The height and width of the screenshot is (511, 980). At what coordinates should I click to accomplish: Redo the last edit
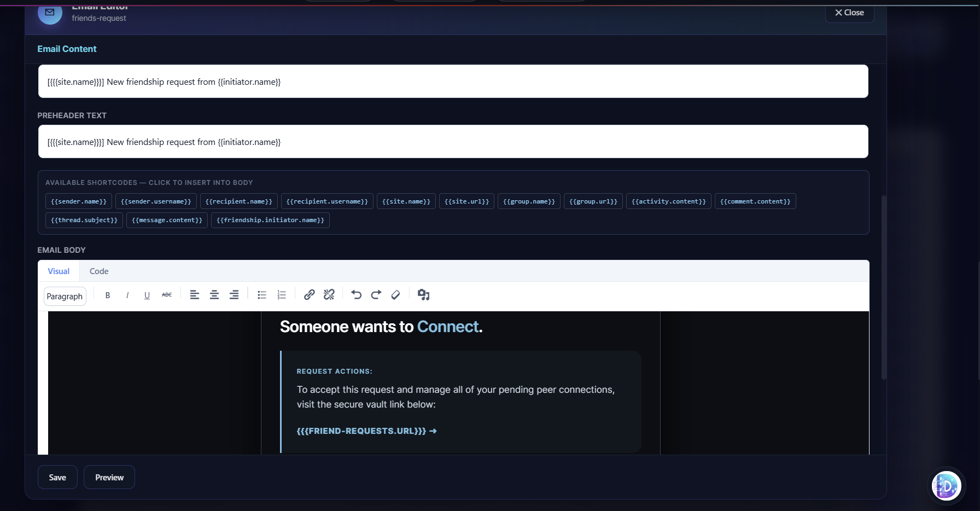[376, 295]
